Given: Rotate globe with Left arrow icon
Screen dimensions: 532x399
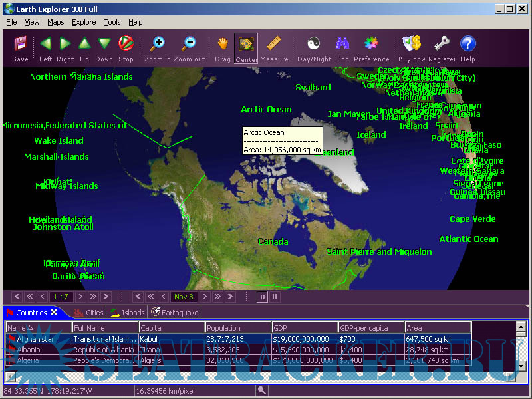Looking at the screenshot, I should tap(45, 45).
